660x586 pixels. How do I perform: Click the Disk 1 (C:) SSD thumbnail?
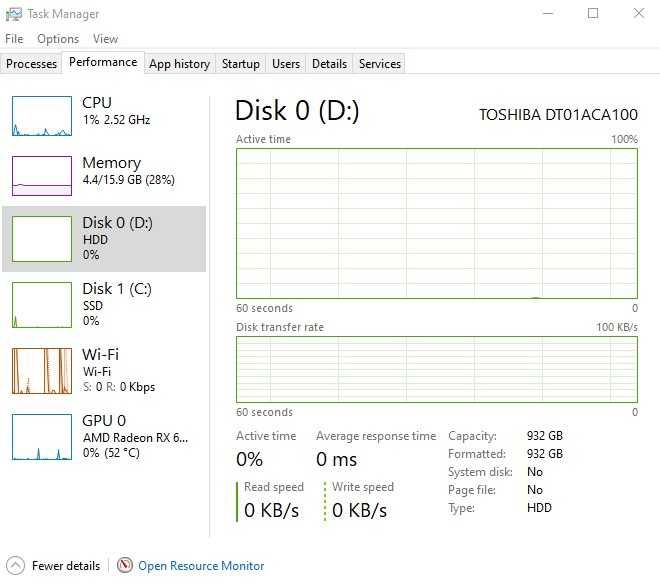tap(42, 304)
